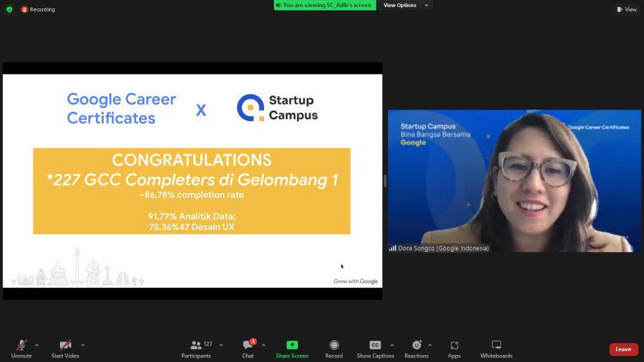Unmute the microphone
Screen dimensions: 644x362
click(x=21, y=349)
